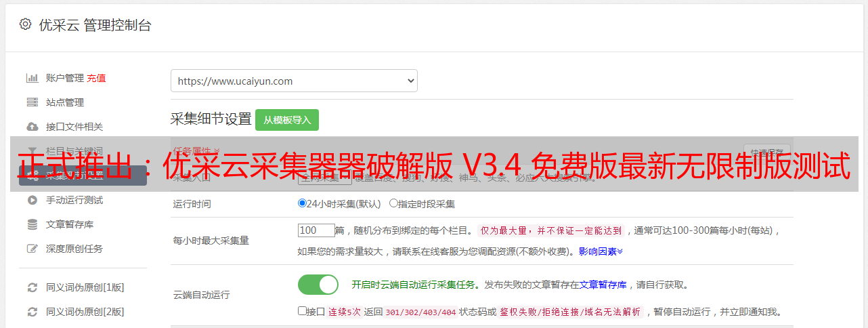Click the 同义词伪原创[2版] refresh icon
This screenshot has height=328, width=868.
pyautogui.click(x=32, y=312)
